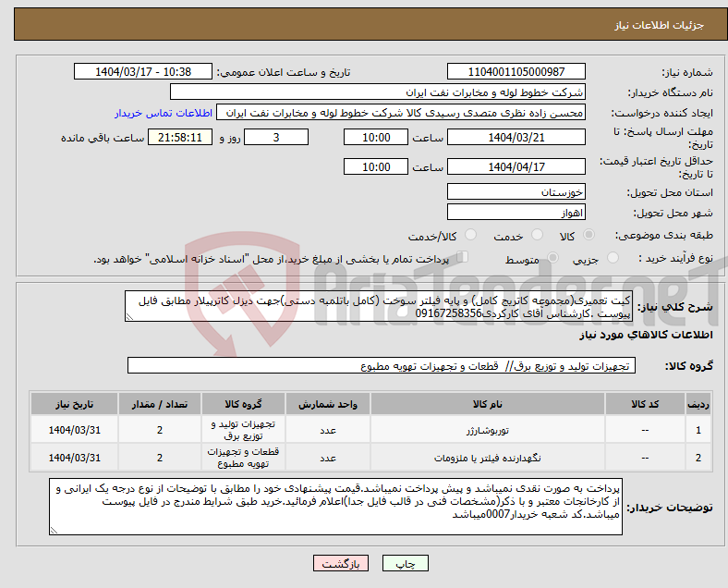Click the گروه کالا field
The height and width of the screenshot is (588, 728).
coord(382,365)
